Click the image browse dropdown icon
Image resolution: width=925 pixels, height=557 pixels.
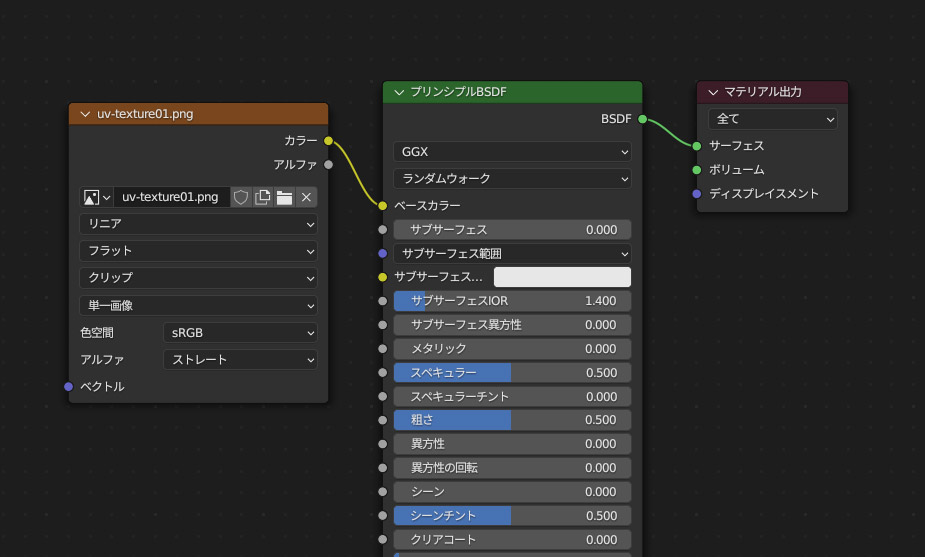tap(96, 197)
